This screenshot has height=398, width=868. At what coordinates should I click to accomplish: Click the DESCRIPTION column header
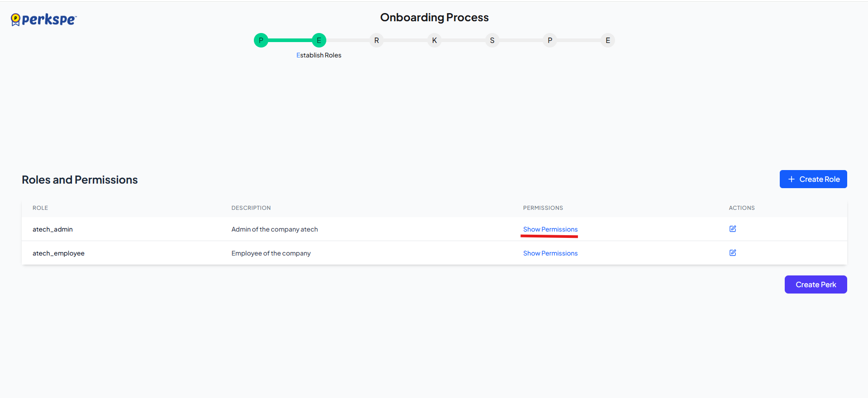[251, 208]
